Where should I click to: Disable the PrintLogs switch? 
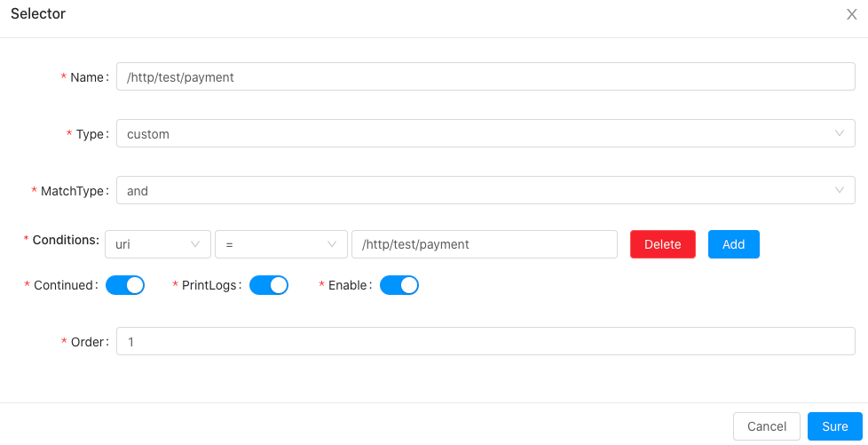[269, 285]
